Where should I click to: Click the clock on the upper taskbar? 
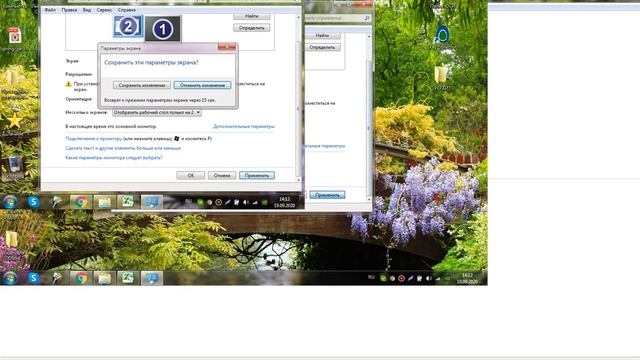click(284, 202)
